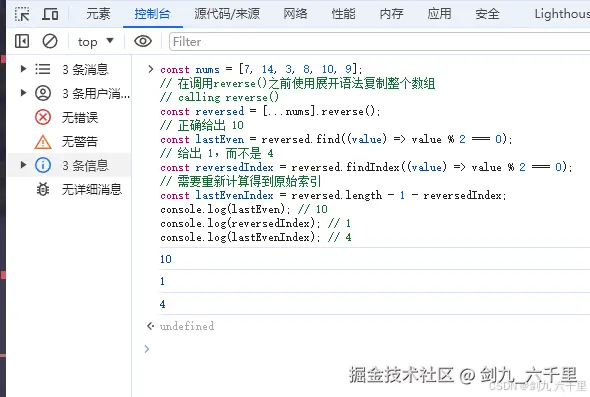
Task: Toggle the device toolbar icon
Action: coord(50,14)
